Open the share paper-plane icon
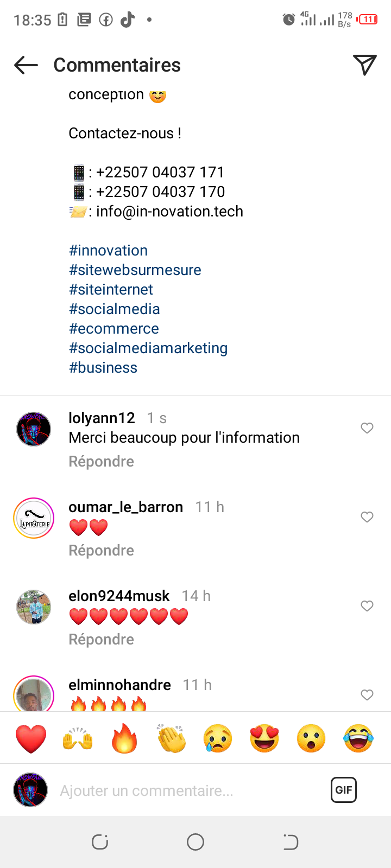The image size is (391, 868). pos(365,65)
